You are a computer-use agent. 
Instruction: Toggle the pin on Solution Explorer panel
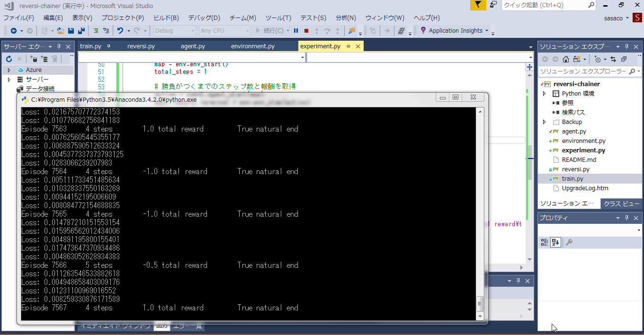(x=626, y=46)
